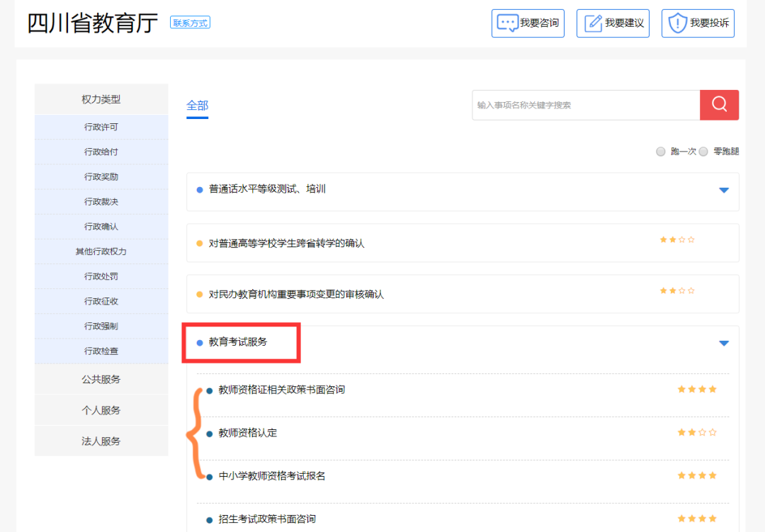This screenshot has height=532, width=765.
Task: Click the 我要投诉 shield icon
Action: click(678, 23)
